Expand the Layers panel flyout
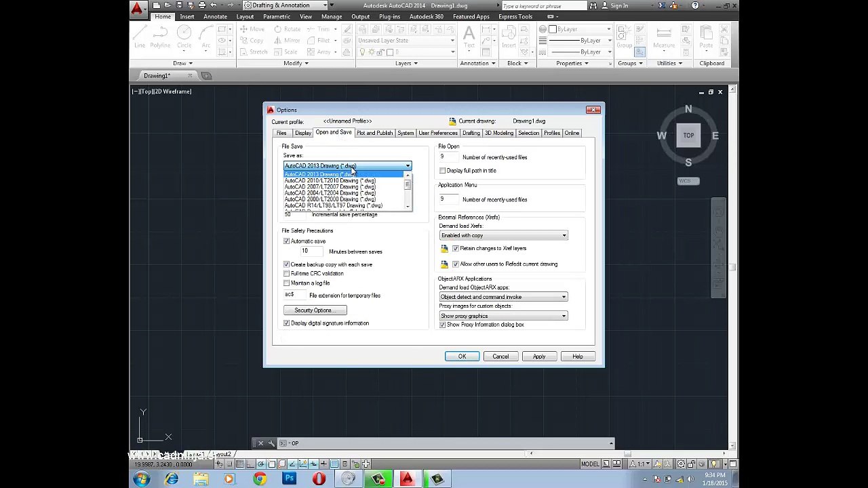The width and height of the screenshot is (868, 488). 407,64
